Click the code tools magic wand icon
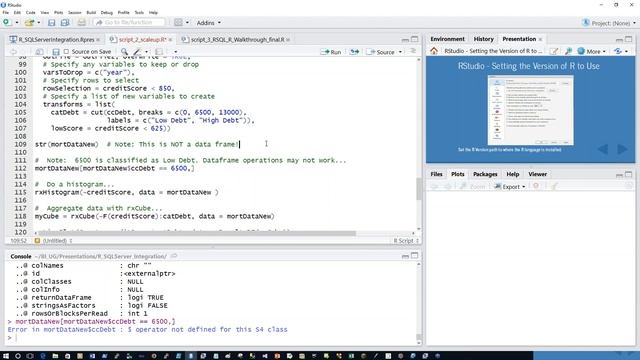 137,52
